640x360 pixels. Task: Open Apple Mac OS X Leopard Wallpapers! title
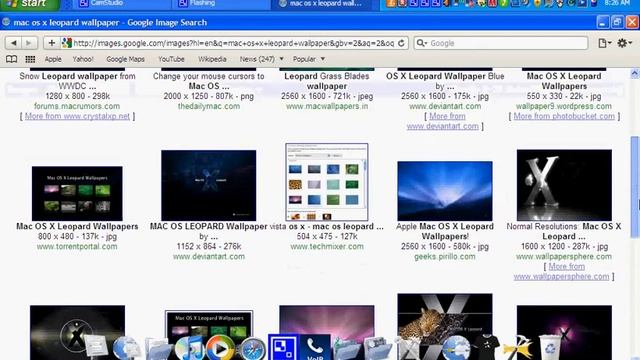tap(444, 231)
